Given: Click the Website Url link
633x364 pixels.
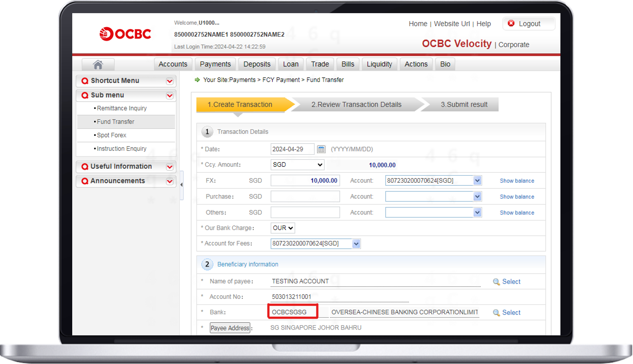Looking at the screenshot, I should pos(452,24).
